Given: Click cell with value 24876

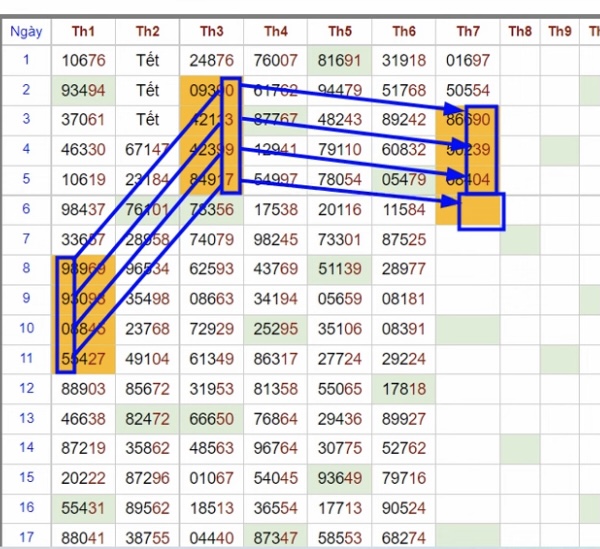Looking at the screenshot, I should [212, 60].
